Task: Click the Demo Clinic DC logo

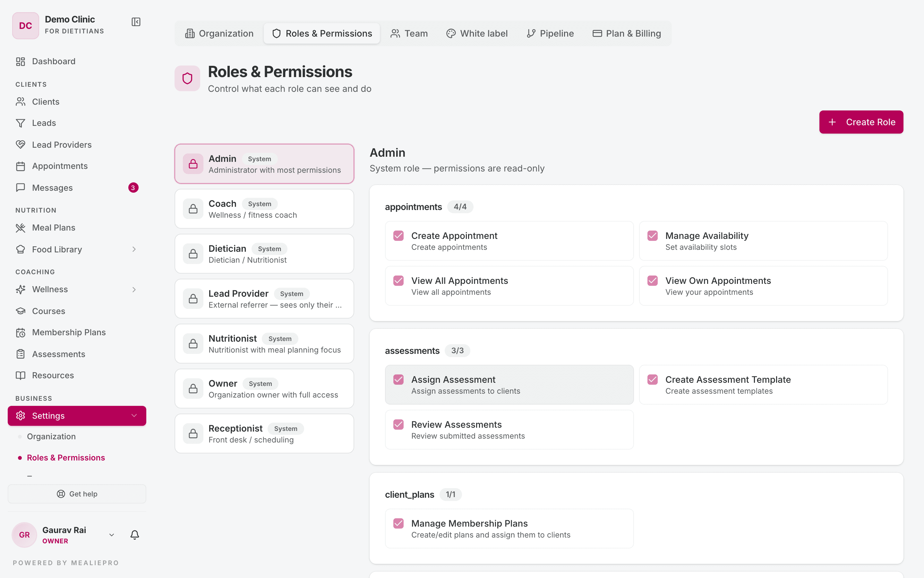Action: [x=26, y=26]
